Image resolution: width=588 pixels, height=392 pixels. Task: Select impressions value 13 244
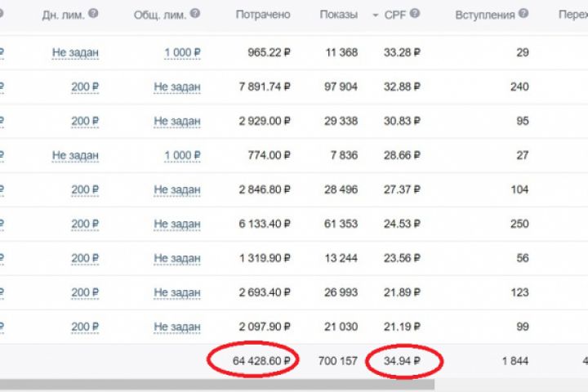(x=341, y=258)
